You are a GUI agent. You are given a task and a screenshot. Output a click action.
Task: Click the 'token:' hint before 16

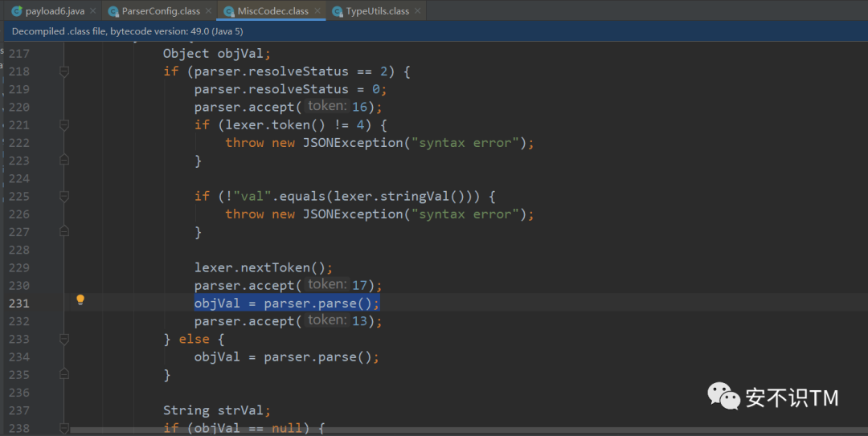(x=327, y=106)
